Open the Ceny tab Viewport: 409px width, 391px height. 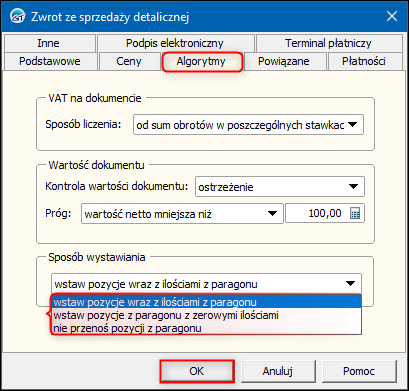click(x=129, y=61)
